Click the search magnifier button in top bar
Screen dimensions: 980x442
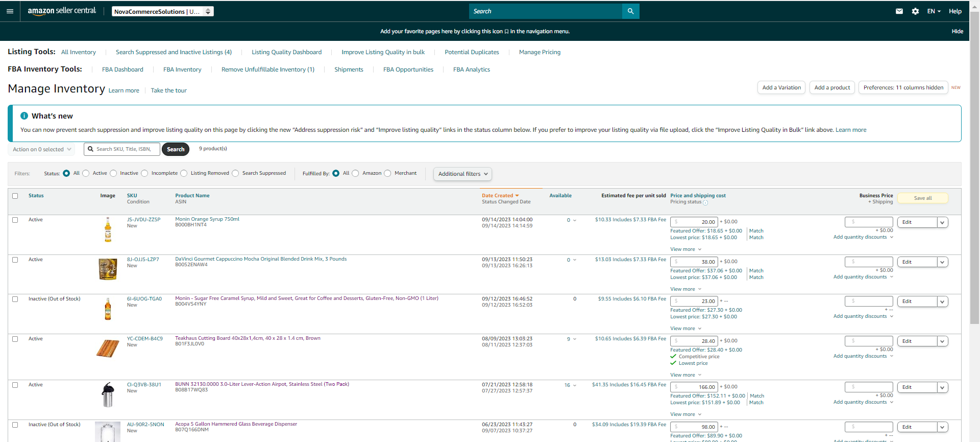coord(630,11)
